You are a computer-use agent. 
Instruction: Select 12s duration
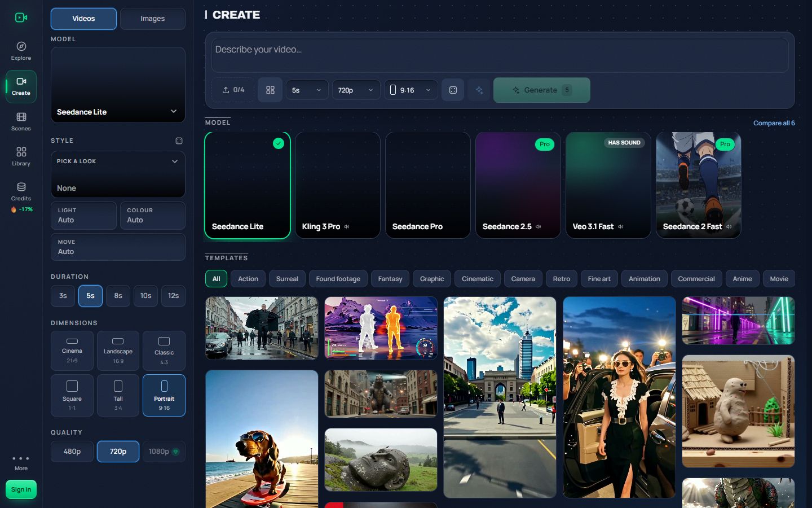click(x=173, y=296)
